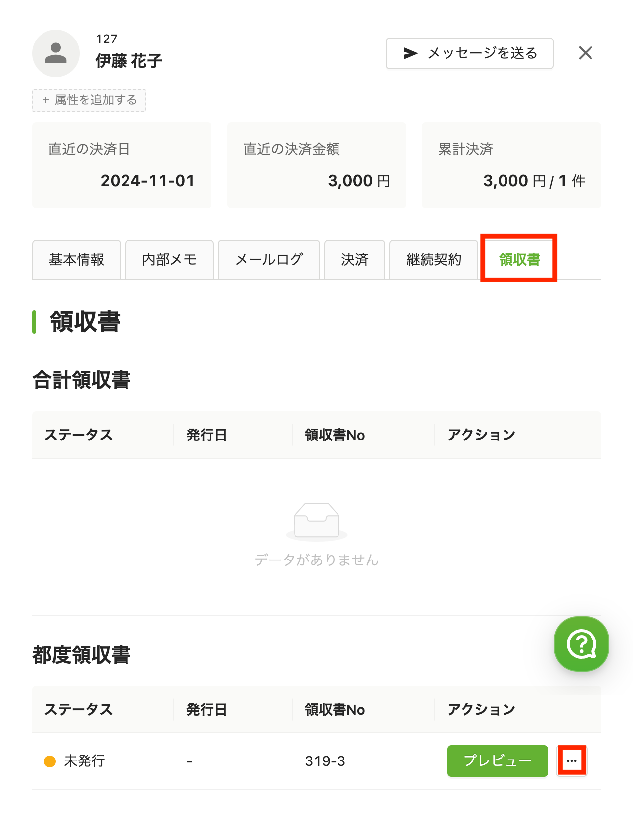The height and width of the screenshot is (840, 633).
Task: Click the user avatar icon
Action: point(56,53)
